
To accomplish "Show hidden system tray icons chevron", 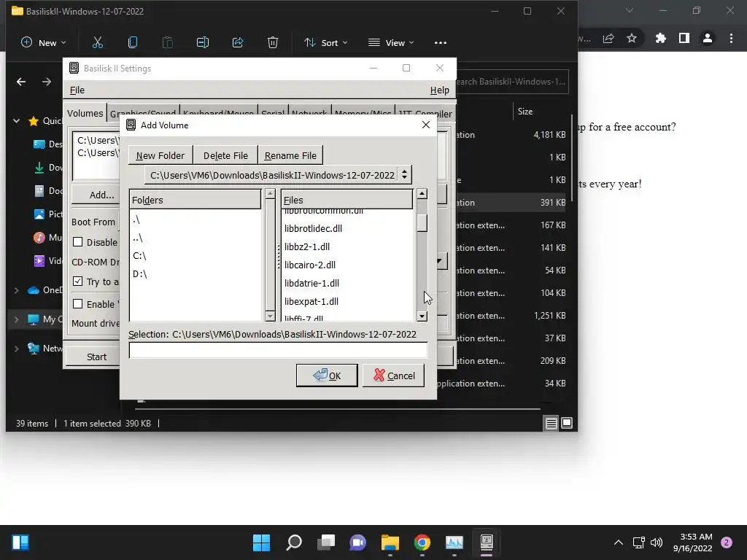I will tap(619, 542).
